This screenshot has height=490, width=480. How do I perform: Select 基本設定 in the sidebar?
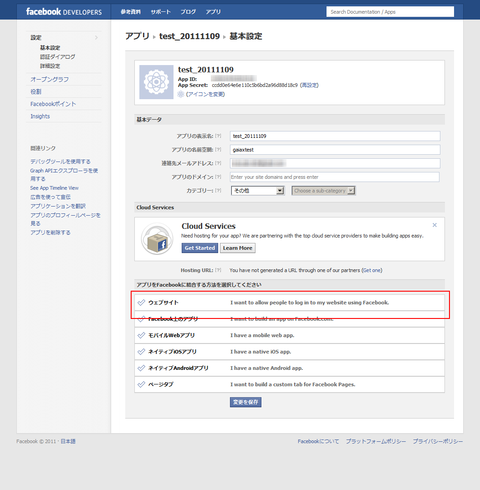[50, 48]
